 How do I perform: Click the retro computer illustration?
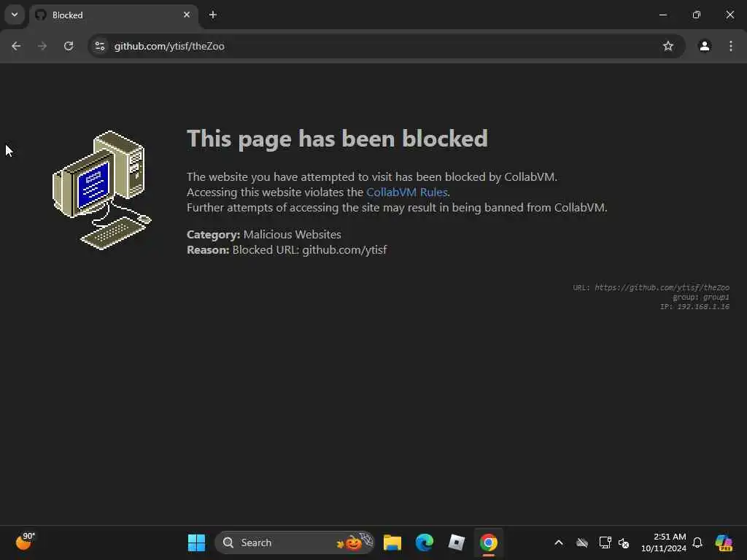click(101, 190)
